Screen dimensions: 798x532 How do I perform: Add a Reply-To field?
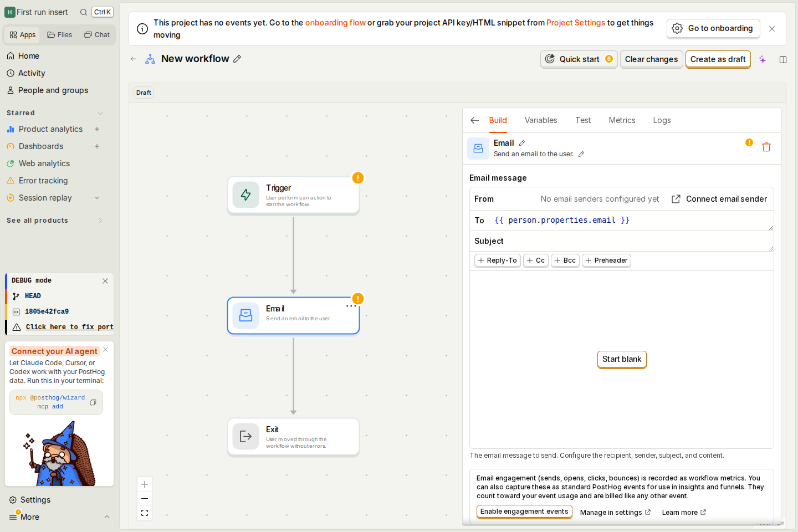pyautogui.click(x=498, y=260)
